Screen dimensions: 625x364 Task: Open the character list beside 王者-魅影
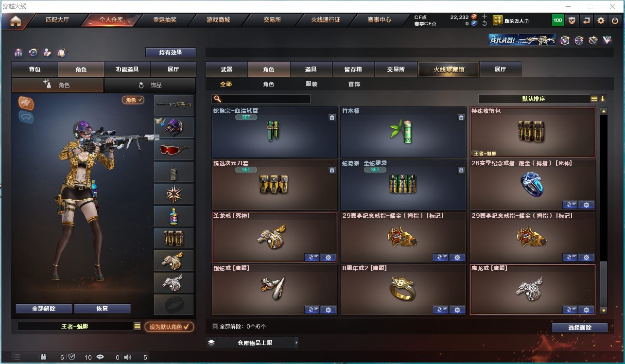(x=138, y=327)
